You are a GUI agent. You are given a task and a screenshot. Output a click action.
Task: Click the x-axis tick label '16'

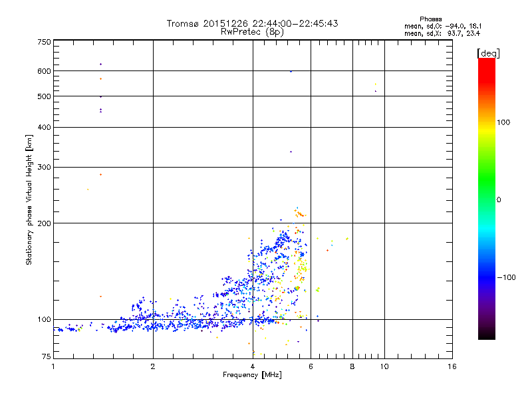[x=452, y=366]
